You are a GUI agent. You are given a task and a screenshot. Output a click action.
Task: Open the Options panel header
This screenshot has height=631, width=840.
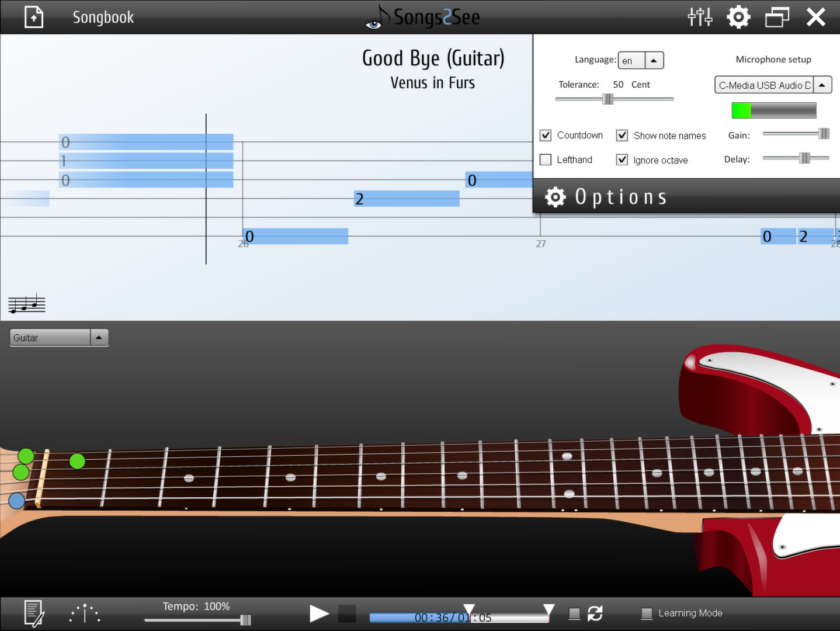pos(621,196)
